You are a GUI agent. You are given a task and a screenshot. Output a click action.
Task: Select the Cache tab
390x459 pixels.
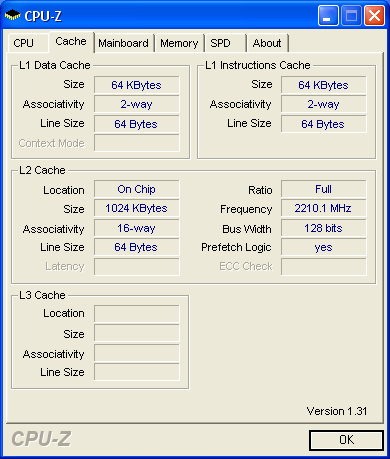pos(71,42)
